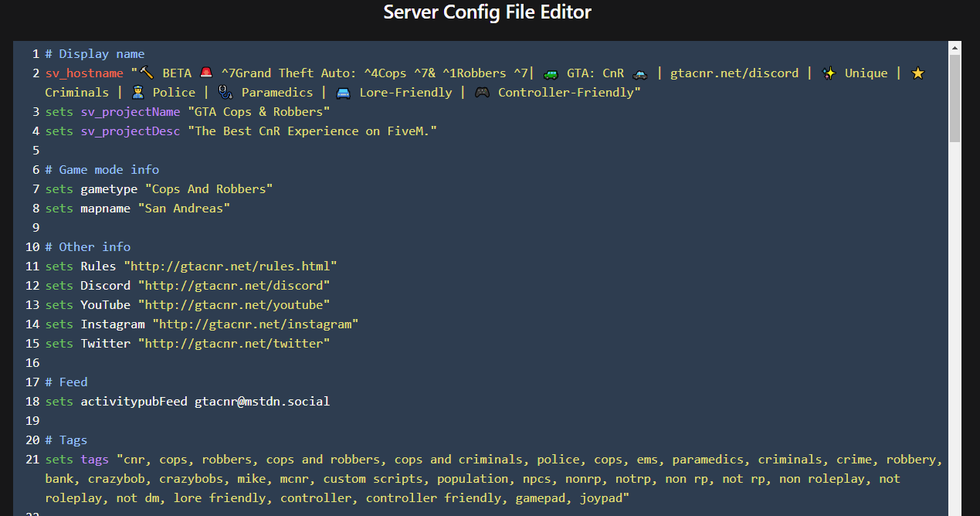Screen dimensions: 980x516
Task: Click "custom scripts," in the tags string
Action: click(376, 479)
